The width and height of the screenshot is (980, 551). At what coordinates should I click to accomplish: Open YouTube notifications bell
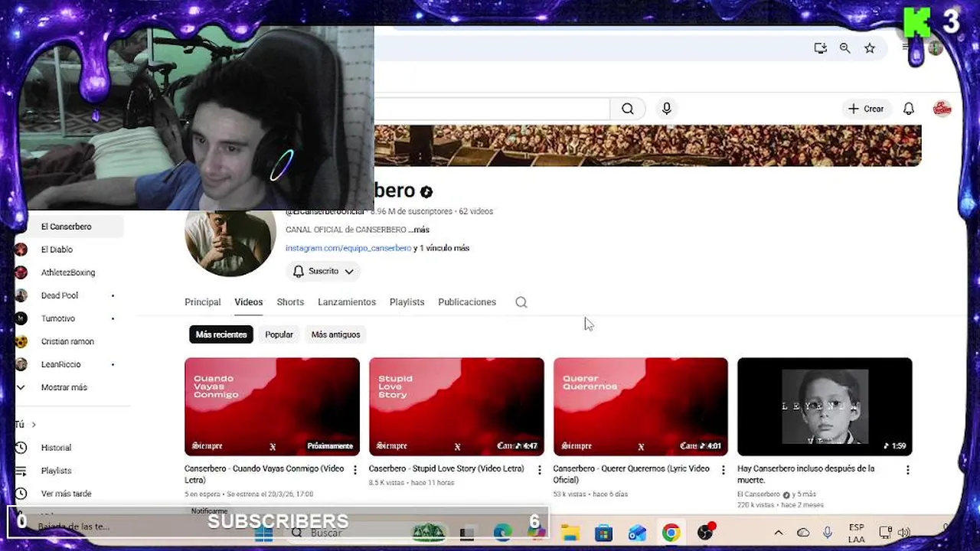909,109
